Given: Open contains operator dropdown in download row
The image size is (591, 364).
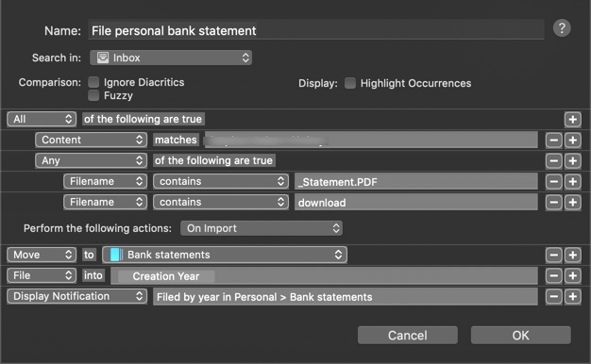Looking at the screenshot, I should (x=221, y=202).
